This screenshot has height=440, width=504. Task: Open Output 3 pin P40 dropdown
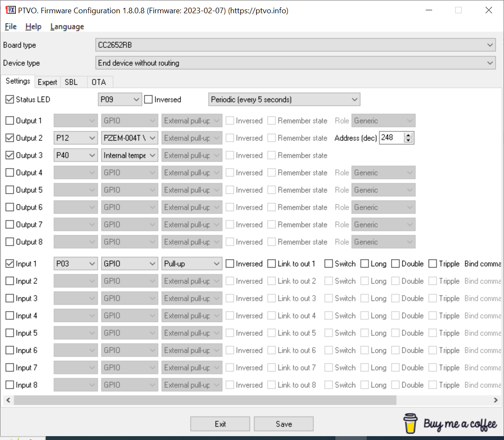tap(76, 156)
